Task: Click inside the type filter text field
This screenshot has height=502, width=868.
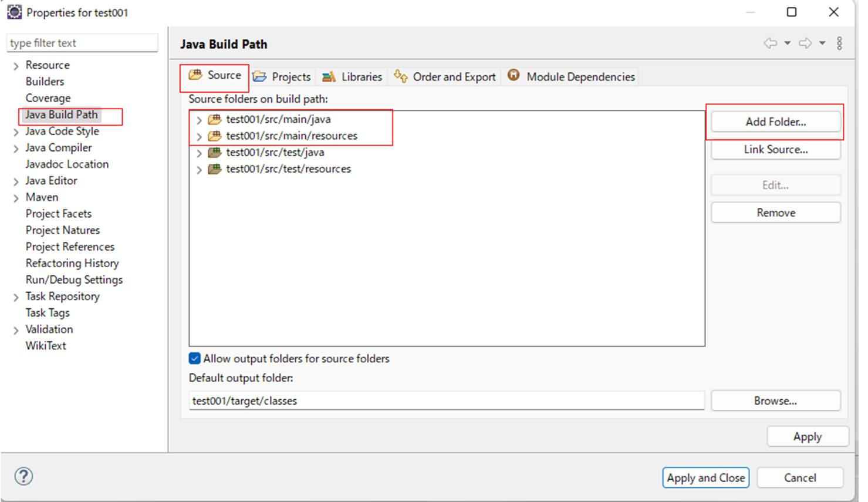Action: point(82,42)
